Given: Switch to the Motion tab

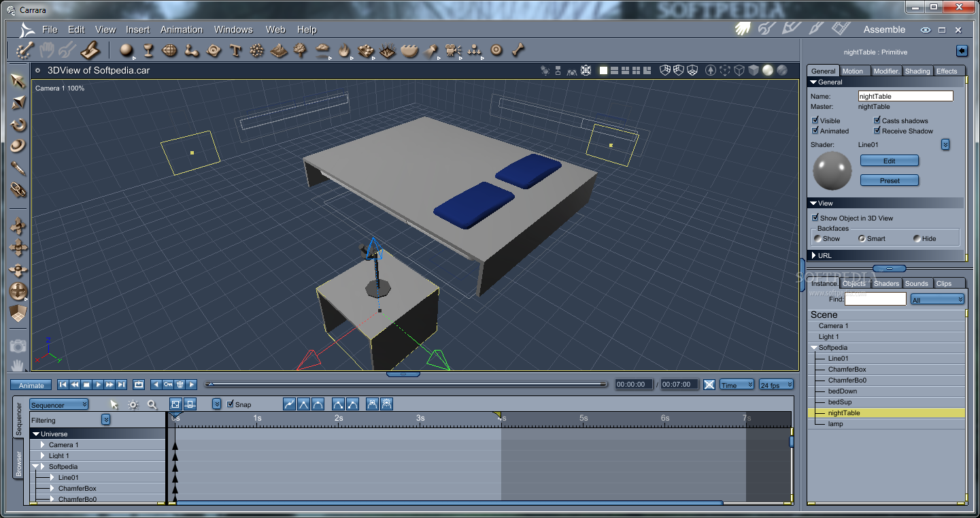Looking at the screenshot, I should [x=853, y=71].
